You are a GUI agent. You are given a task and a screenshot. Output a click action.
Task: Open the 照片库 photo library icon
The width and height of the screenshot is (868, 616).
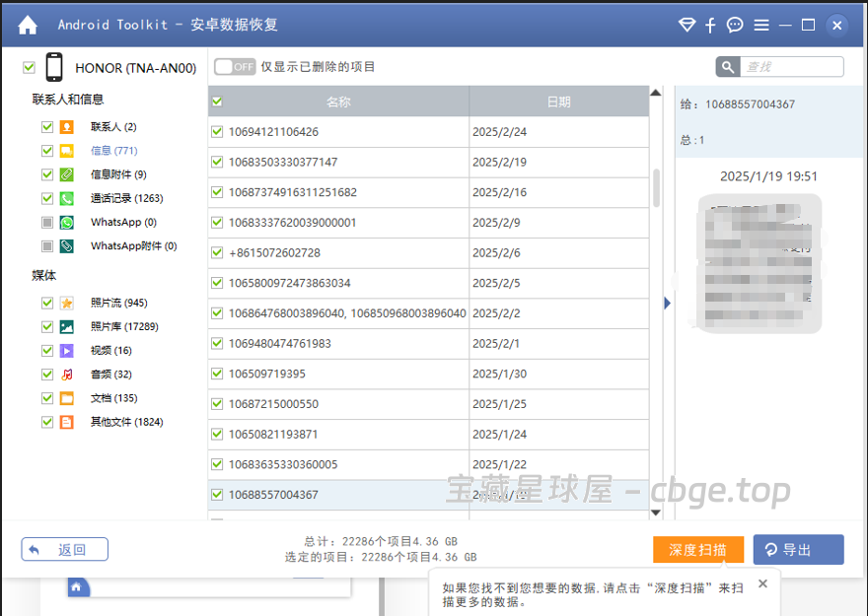coord(67,326)
